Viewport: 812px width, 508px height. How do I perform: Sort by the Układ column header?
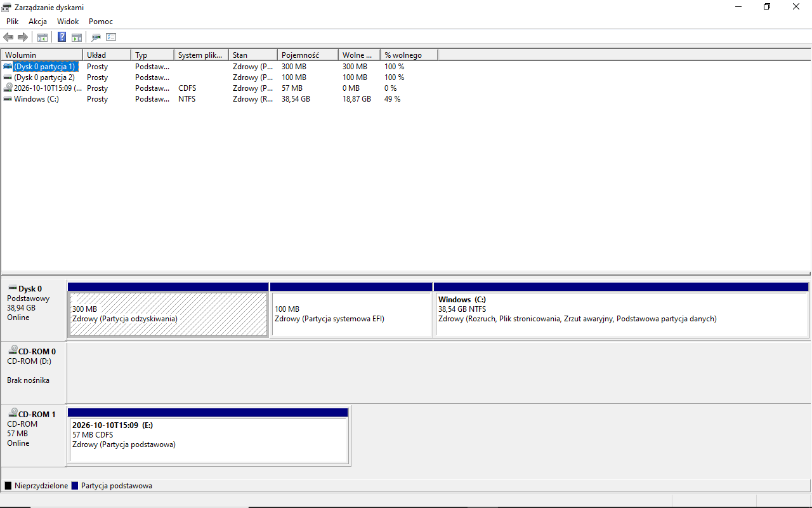[107, 55]
